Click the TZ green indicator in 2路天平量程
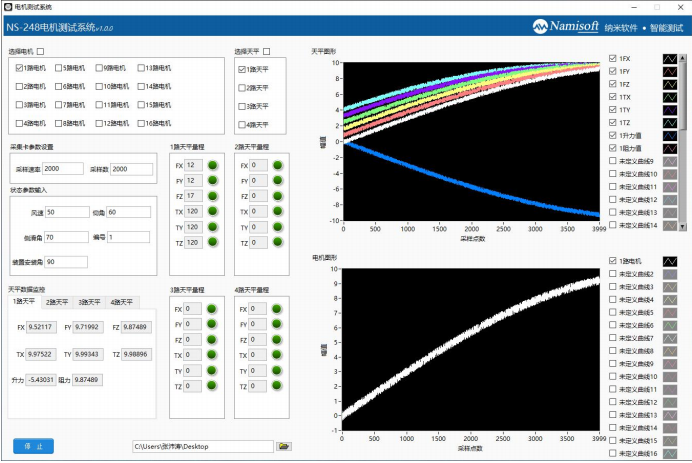This screenshot has width=692, height=463. pyautogui.click(x=277, y=243)
